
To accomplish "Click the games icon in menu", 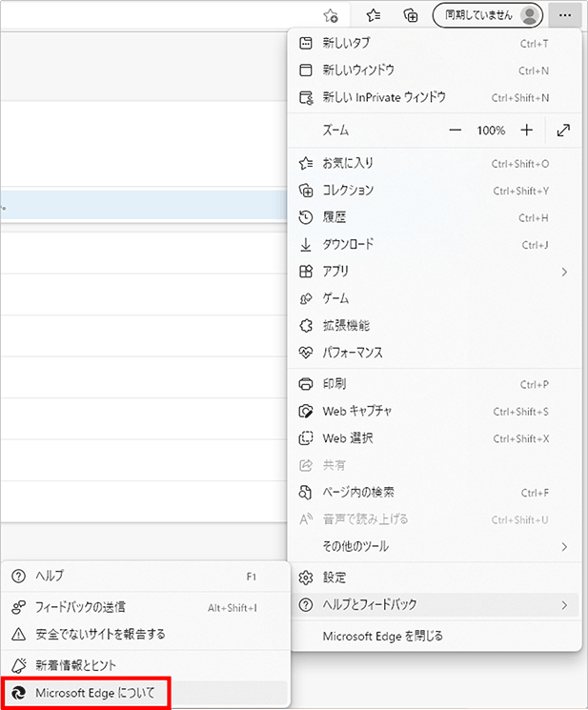I will 306,299.
